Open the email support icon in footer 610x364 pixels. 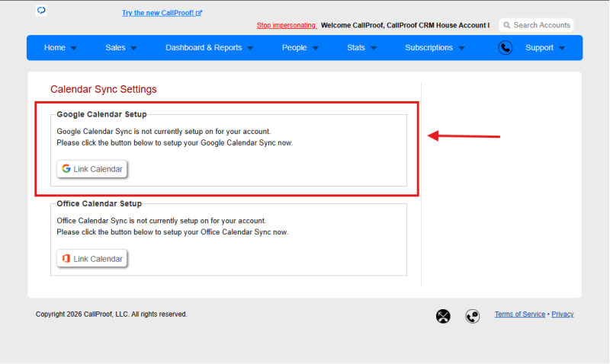click(x=443, y=316)
